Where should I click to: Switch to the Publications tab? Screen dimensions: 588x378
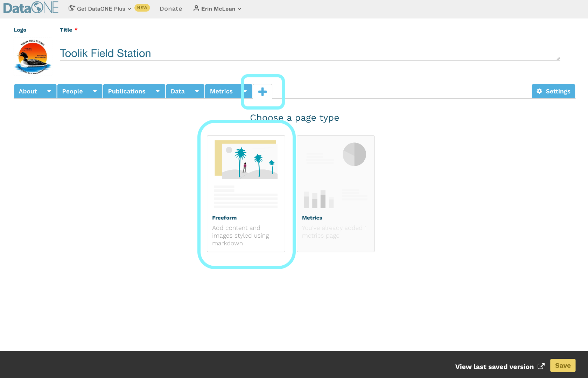click(127, 91)
